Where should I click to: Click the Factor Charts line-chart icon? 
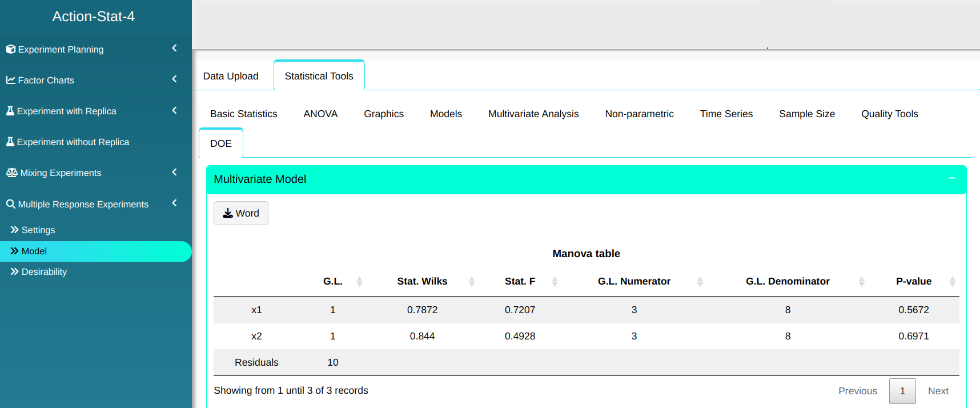(11, 80)
